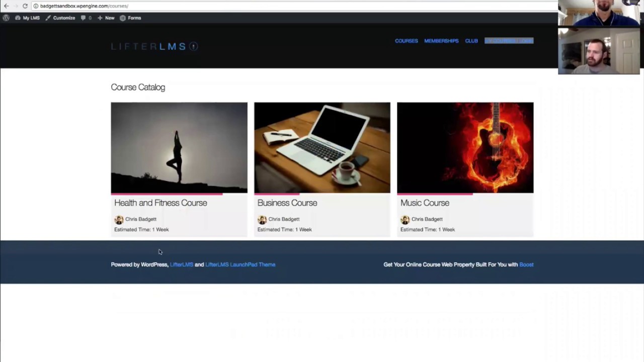Screen dimensions: 644x362
Task: Click author avatar under Health and Fitness Course
Action: (x=119, y=220)
